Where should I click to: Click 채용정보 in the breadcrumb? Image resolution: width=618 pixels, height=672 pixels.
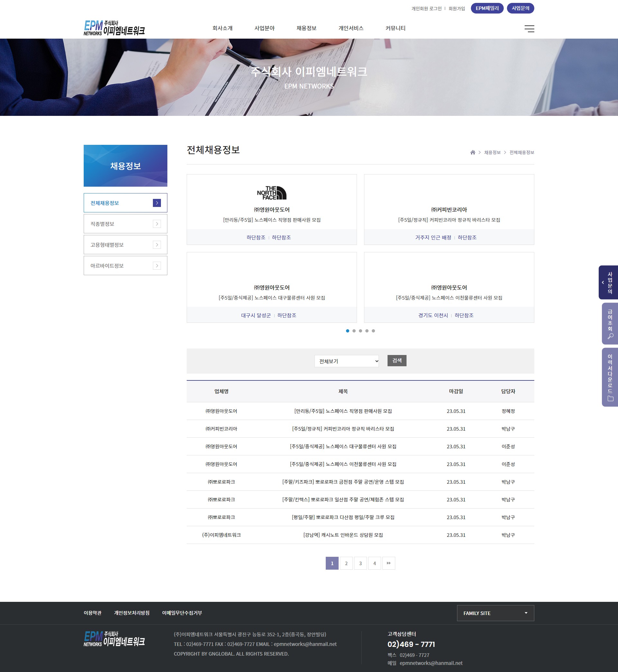click(x=492, y=153)
